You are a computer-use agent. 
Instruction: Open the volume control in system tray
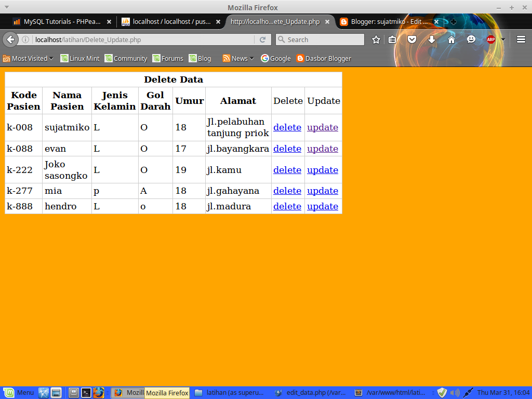(x=455, y=392)
